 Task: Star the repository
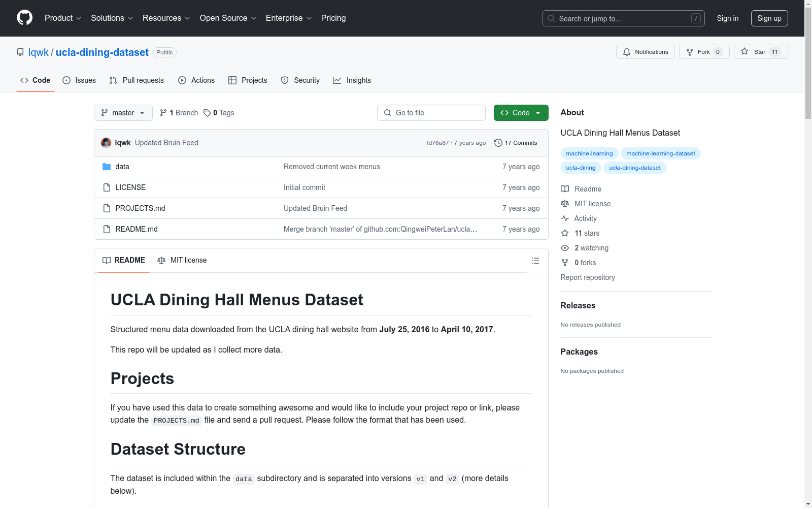(761, 52)
